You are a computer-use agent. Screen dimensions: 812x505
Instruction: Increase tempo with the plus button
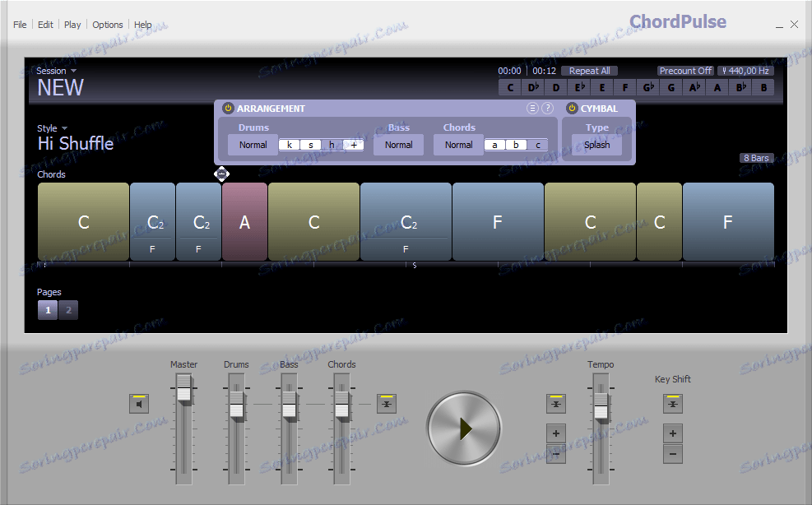point(555,433)
